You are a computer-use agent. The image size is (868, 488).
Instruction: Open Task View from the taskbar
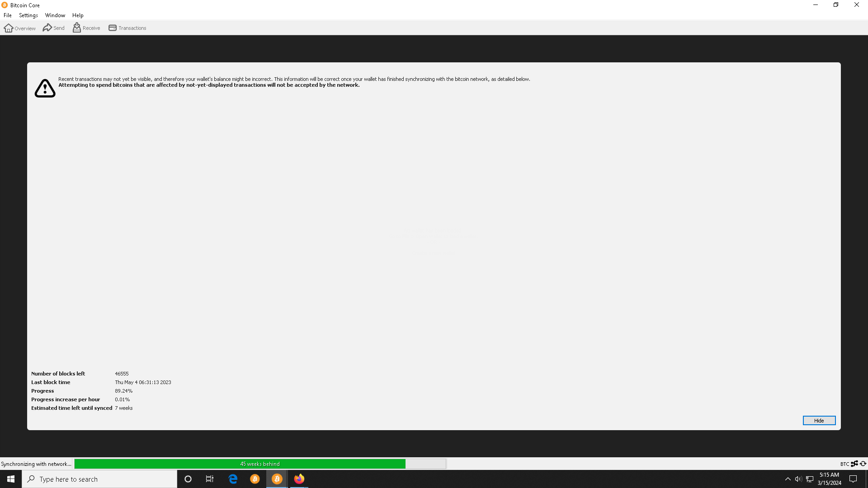(210, 479)
